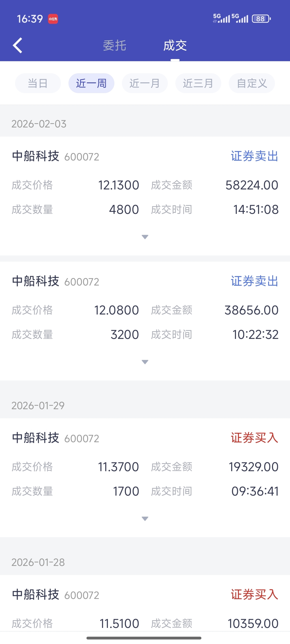Tap the back arrow icon
Viewport: 290px width, 644px height.
point(18,45)
